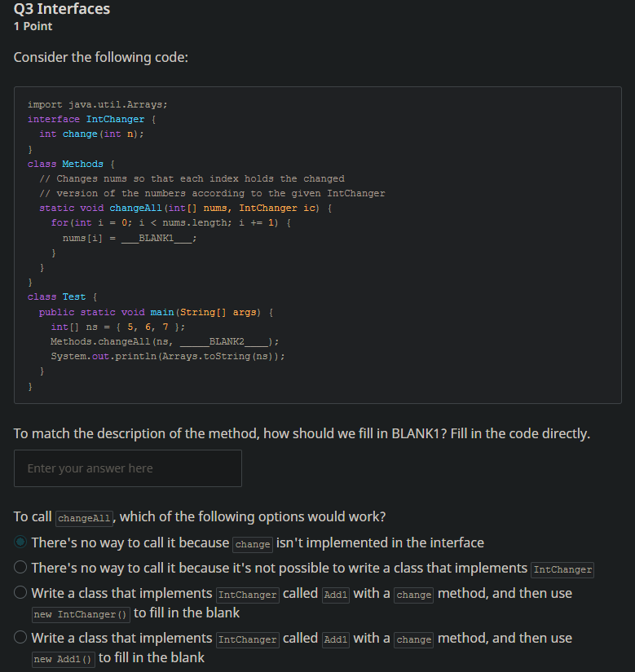Click the IntChanger chip in second option
Image resolution: width=635 pixels, height=672 pixels.
point(562,569)
